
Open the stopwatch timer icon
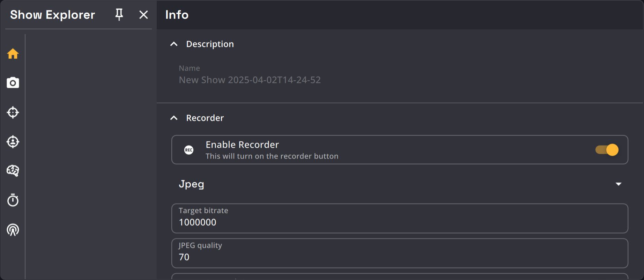coord(13,200)
